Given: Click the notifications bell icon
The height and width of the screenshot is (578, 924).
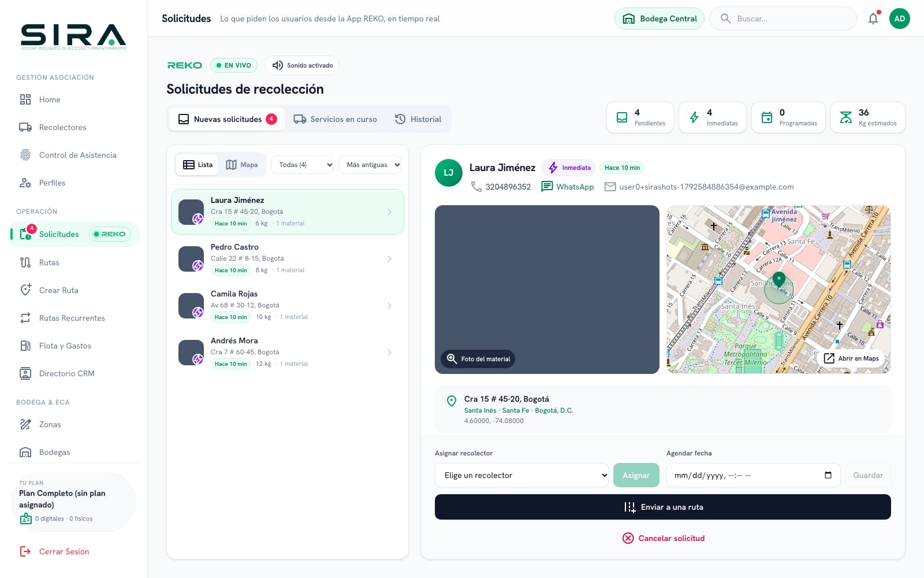Looking at the screenshot, I should (x=873, y=18).
